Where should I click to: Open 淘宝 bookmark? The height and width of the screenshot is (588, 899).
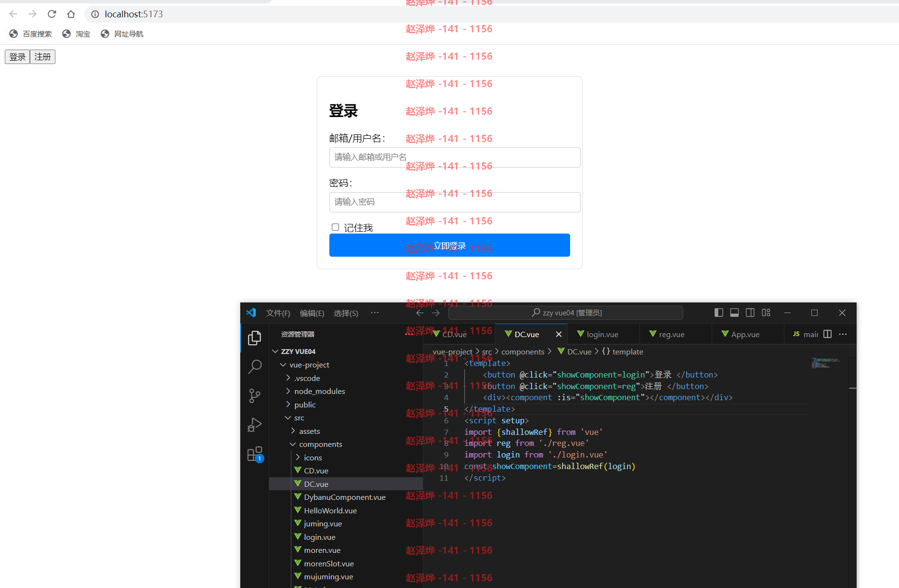coord(76,34)
